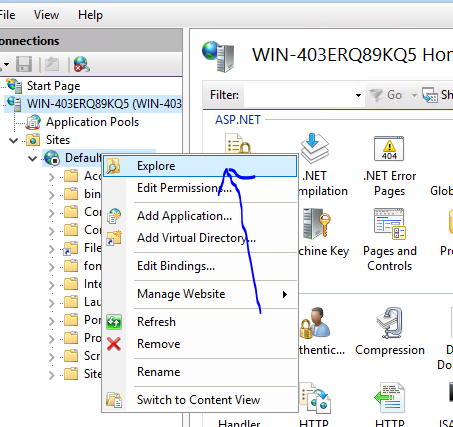Collapse the ASP.NET group heading
The width and height of the screenshot is (453, 427).
click(x=238, y=120)
